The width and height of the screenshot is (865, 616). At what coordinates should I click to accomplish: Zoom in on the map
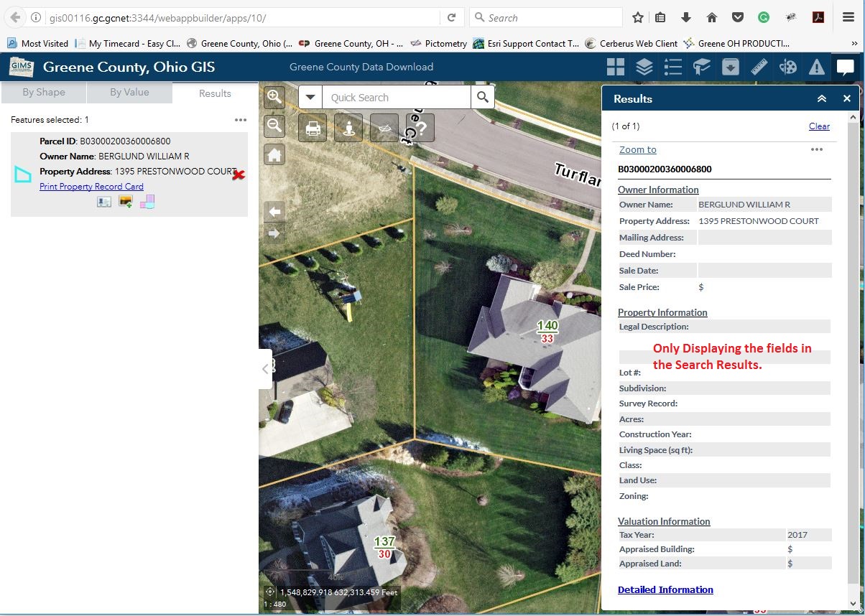pos(274,97)
